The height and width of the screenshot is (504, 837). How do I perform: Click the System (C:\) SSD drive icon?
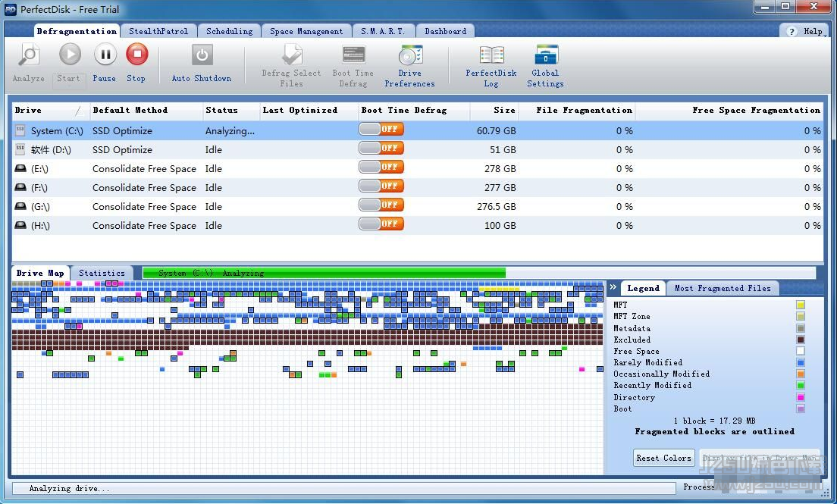[20, 130]
